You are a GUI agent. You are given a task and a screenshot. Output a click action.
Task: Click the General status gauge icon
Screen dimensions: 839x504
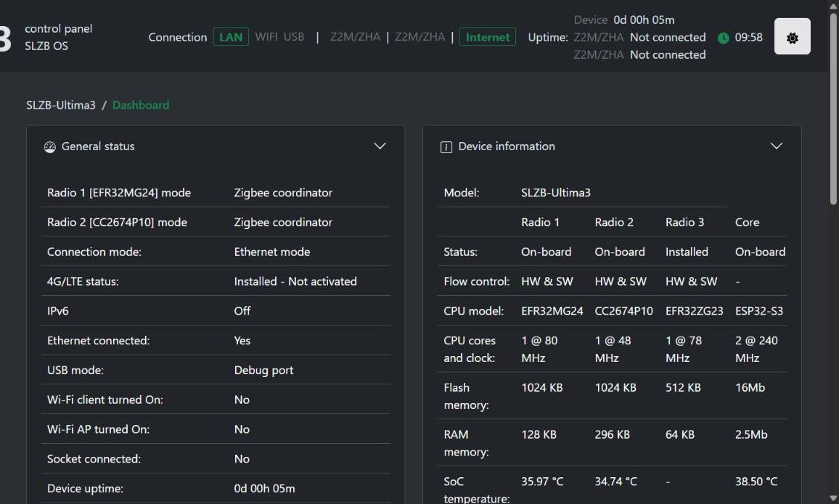(x=50, y=147)
